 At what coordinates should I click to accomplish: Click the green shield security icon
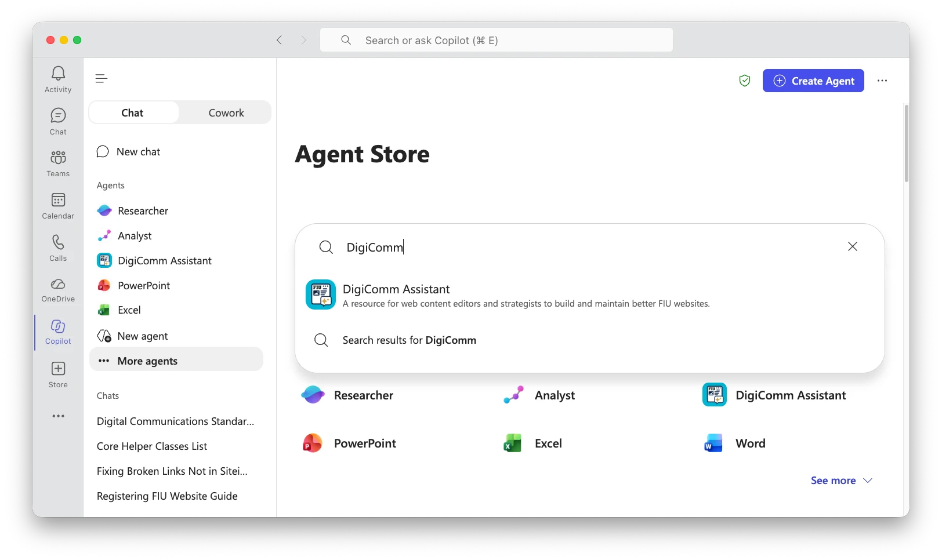tap(745, 81)
